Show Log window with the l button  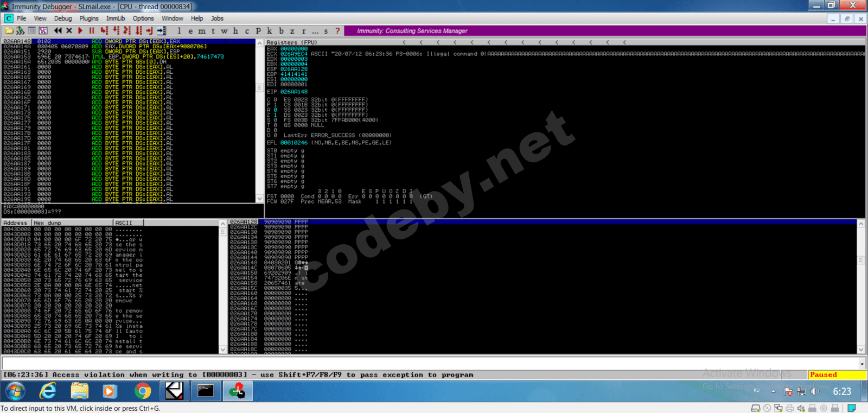click(x=179, y=31)
